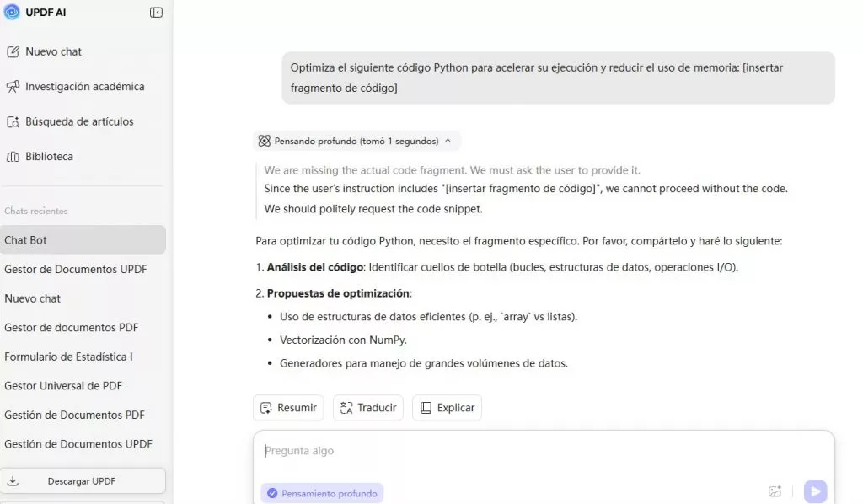
Task: Open Gestor Universal de PDF chat
Action: pos(63,386)
